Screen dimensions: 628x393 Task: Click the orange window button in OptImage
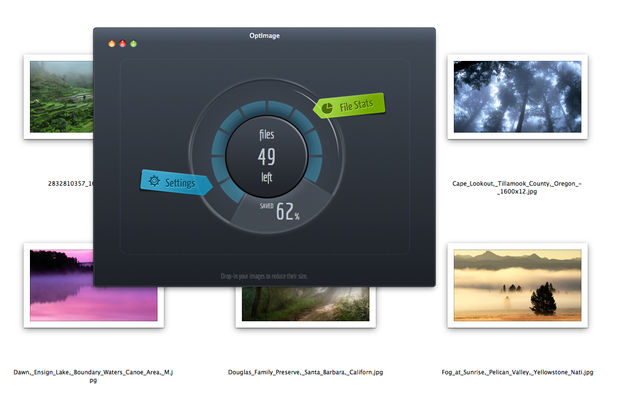click(112, 44)
